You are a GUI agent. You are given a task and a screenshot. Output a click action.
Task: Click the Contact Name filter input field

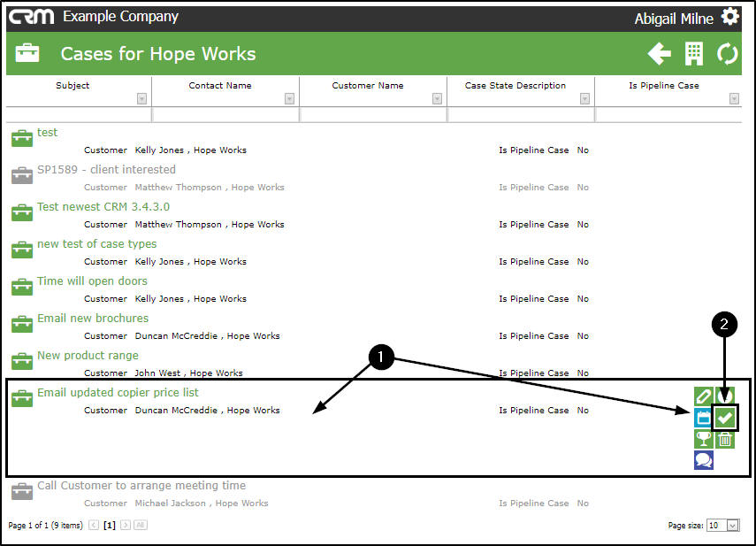tap(225, 115)
